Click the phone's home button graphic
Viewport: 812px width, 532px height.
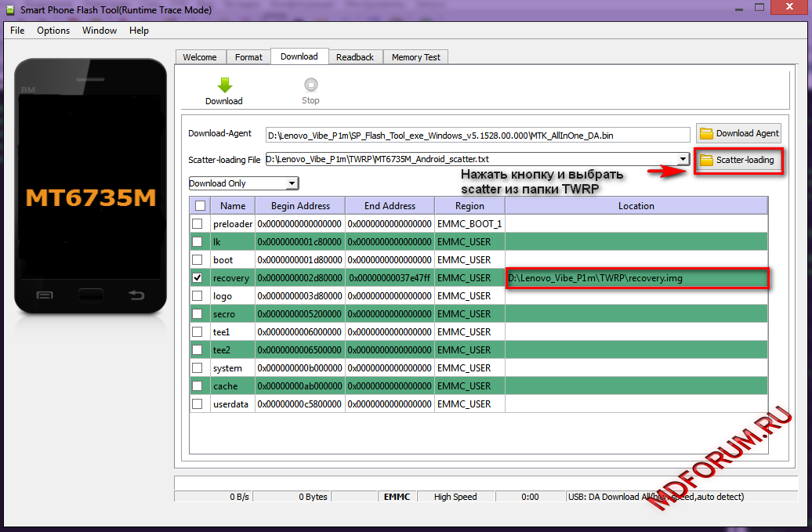tap(91, 295)
